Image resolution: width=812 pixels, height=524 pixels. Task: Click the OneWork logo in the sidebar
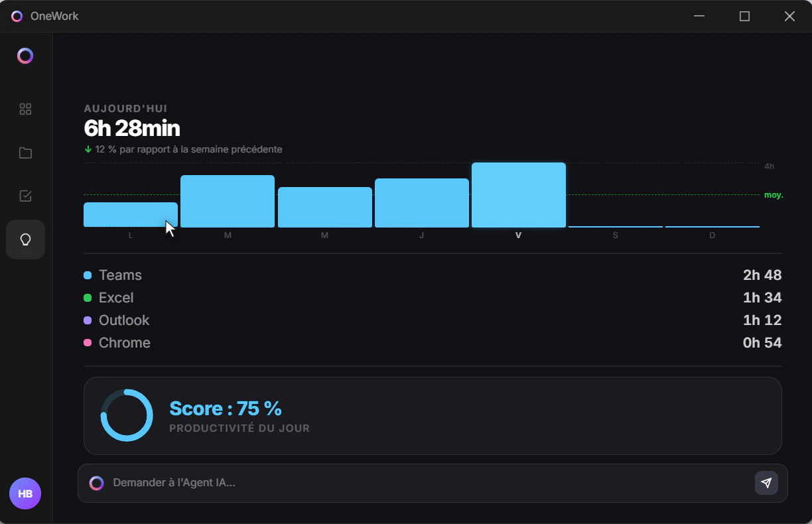pos(25,56)
